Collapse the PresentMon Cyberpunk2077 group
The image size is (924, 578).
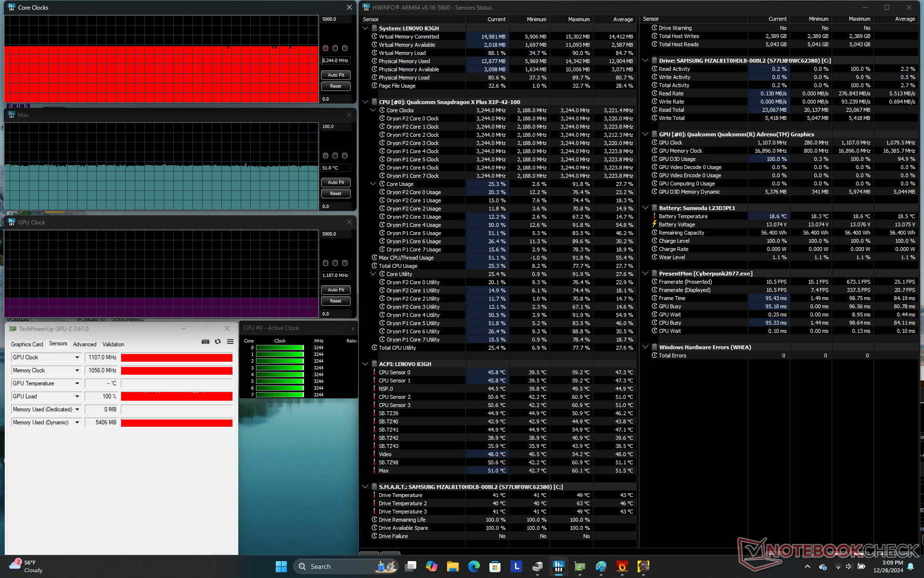click(646, 274)
